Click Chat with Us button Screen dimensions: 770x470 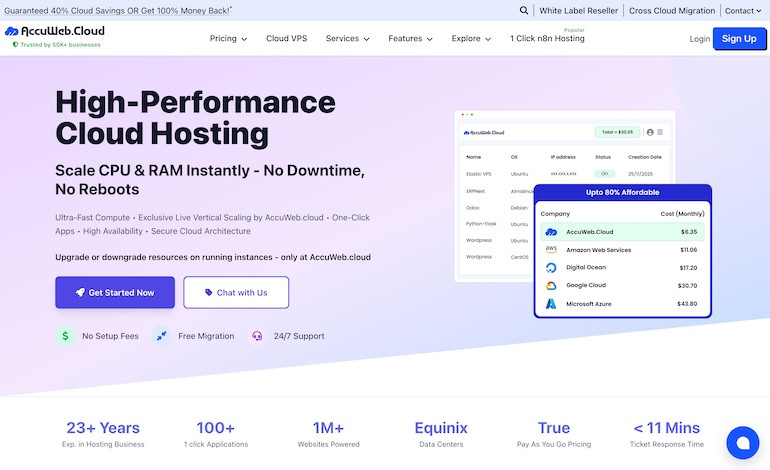(236, 292)
